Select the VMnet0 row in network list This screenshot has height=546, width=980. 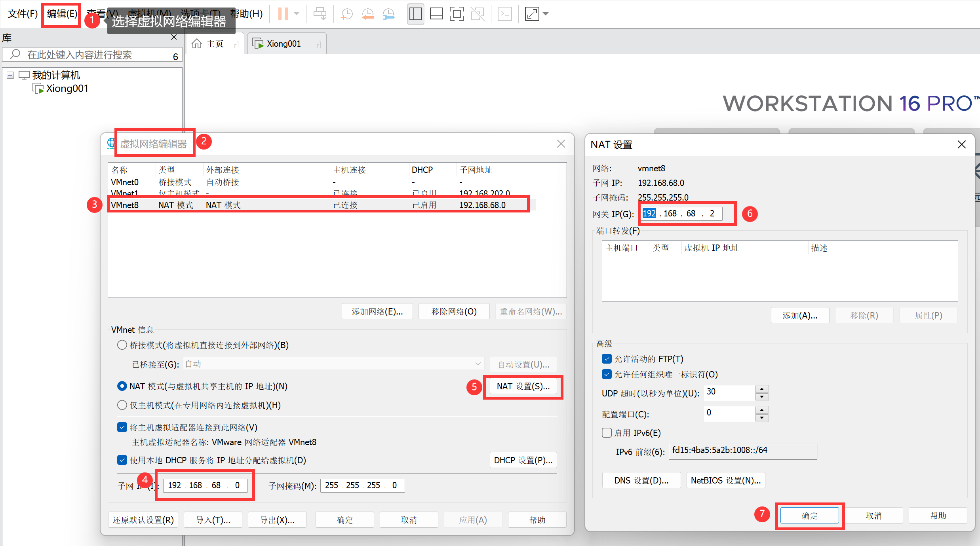point(322,182)
